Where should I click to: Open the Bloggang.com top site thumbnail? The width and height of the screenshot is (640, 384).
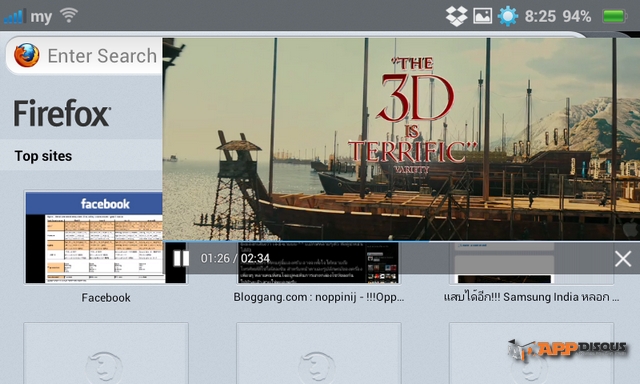click(318, 262)
